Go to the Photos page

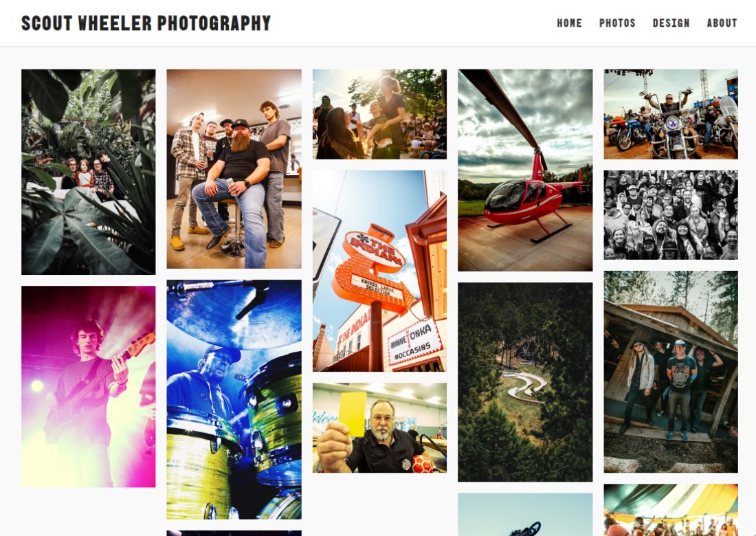point(617,23)
